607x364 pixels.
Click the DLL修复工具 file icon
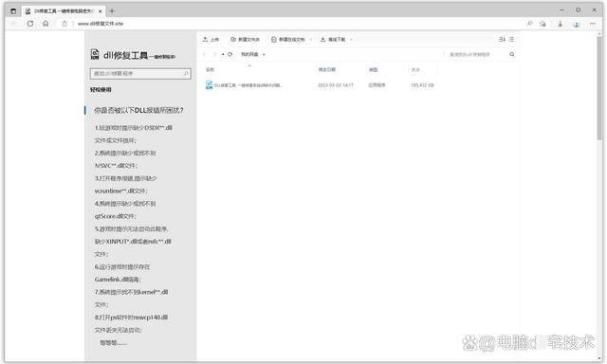pyautogui.click(x=209, y=85)
